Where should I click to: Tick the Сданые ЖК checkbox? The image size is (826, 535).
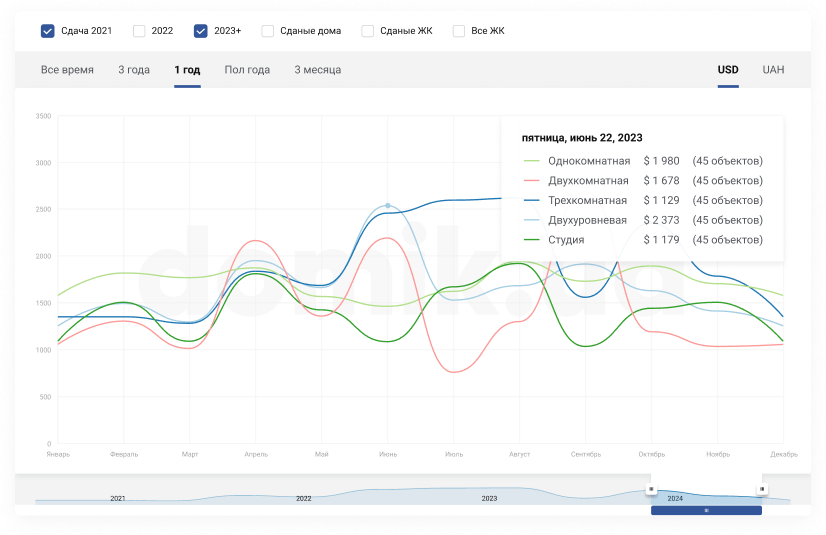(x=368, y=31)
